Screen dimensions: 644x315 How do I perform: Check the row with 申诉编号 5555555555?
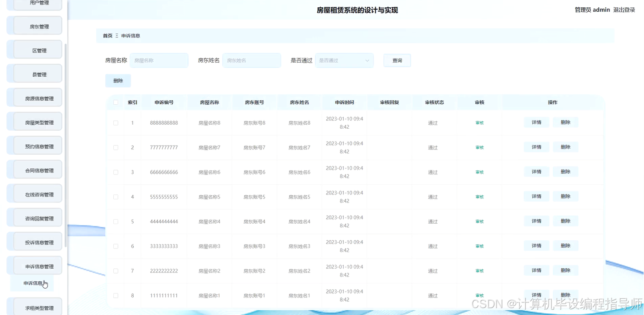(116, 197)
